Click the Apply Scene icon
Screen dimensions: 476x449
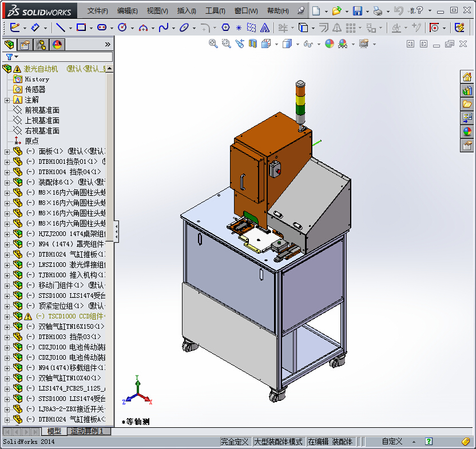pos(343,44)
